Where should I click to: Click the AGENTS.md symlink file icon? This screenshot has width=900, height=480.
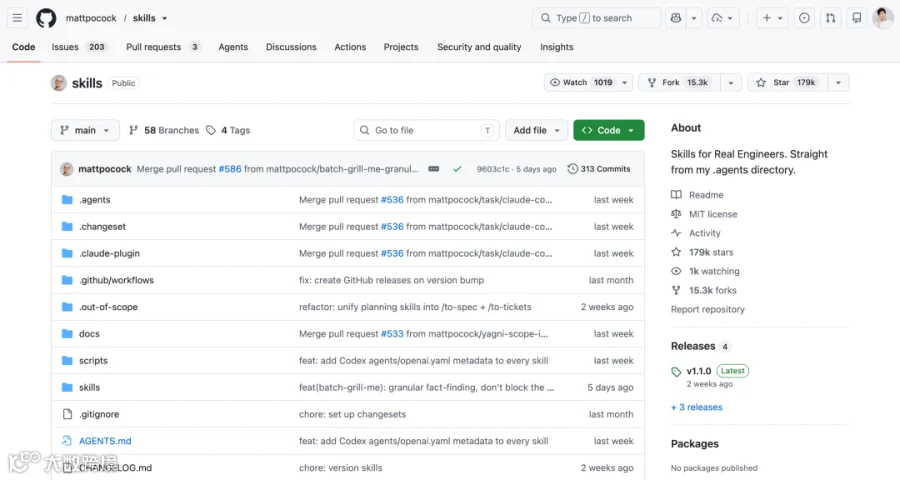point(67,441)
